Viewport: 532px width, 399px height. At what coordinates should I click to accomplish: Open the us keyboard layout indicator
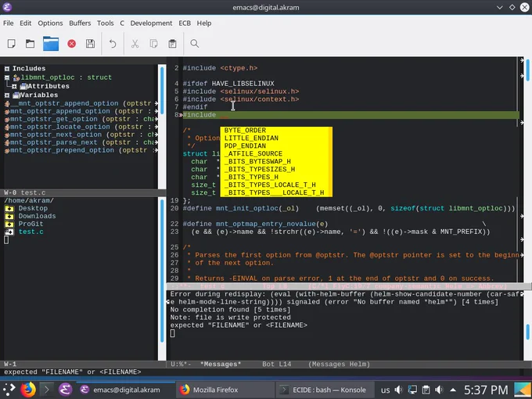(x=385, y=390)
